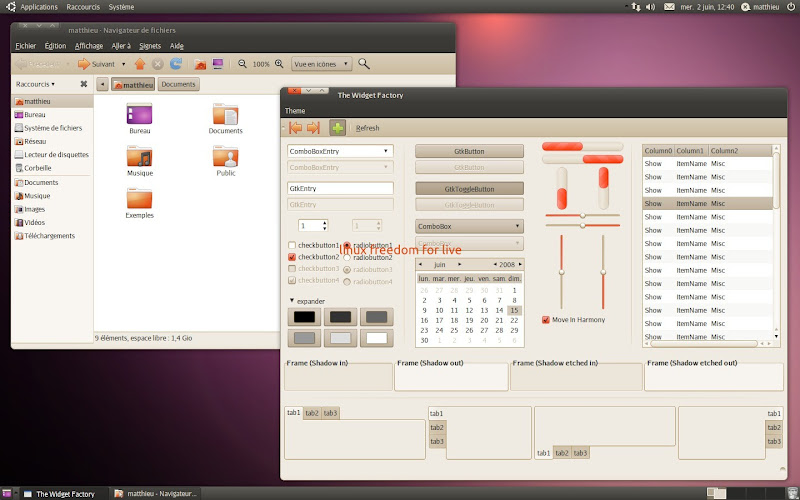This screenshot has height=500, width=800.
Task: Open the ComboBoxEntry dropdown arrow
Action: coord(385,151)
